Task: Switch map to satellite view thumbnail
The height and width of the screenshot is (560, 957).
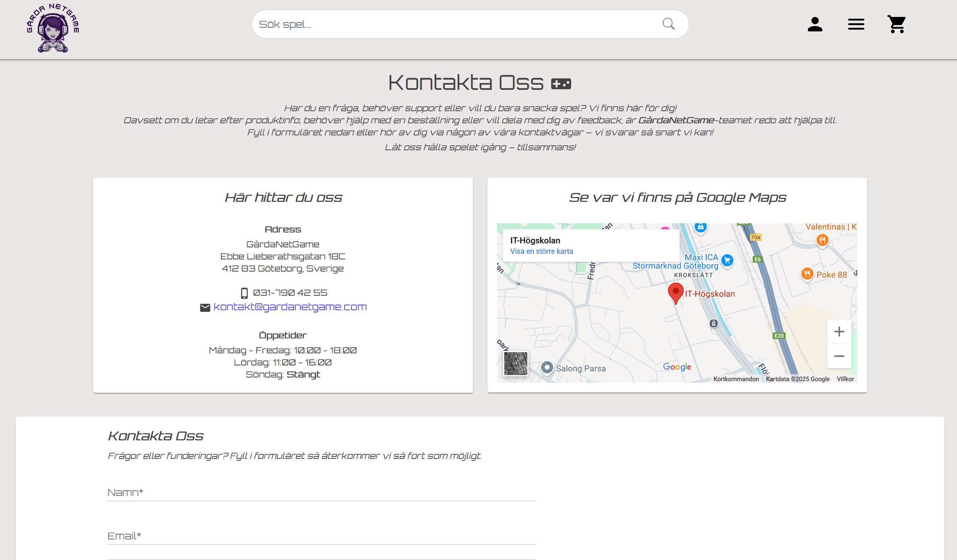Action: 516,363
